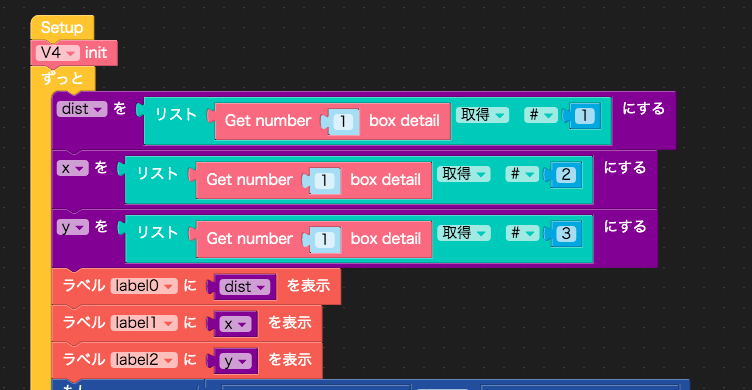Open the x variable dropdown in set block
Image resolution: width=752 pixels, height=390 pixels.
click(72, 168)
